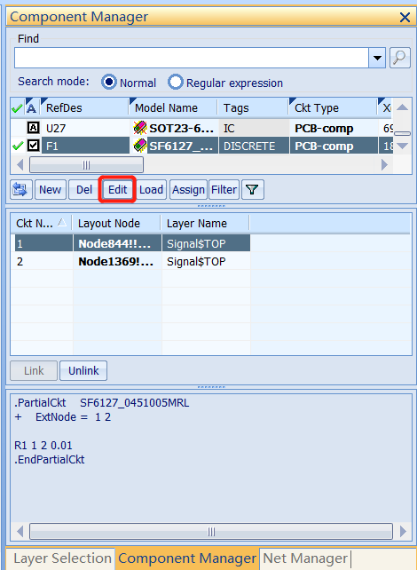417x570 pixels.
Task: Click the Filter button
Action: [224, 189]
